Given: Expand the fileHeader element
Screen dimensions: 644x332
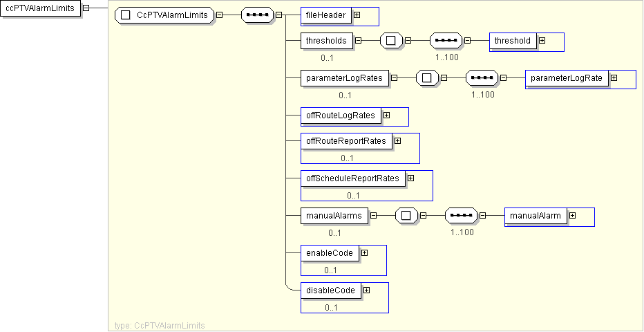Looking at the screenshot, I should pyautogui.click(x=357, y=15).
